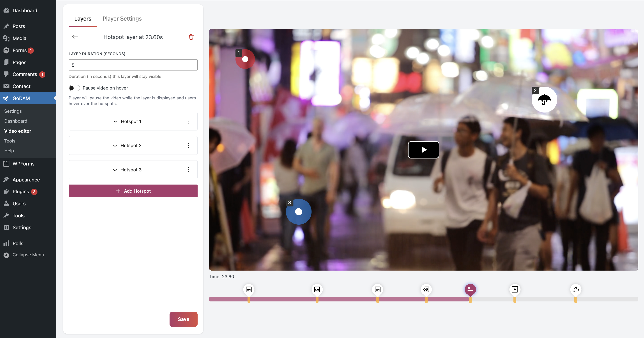
Task: Expand the Hotspot 2 panel
Action: 127,145
